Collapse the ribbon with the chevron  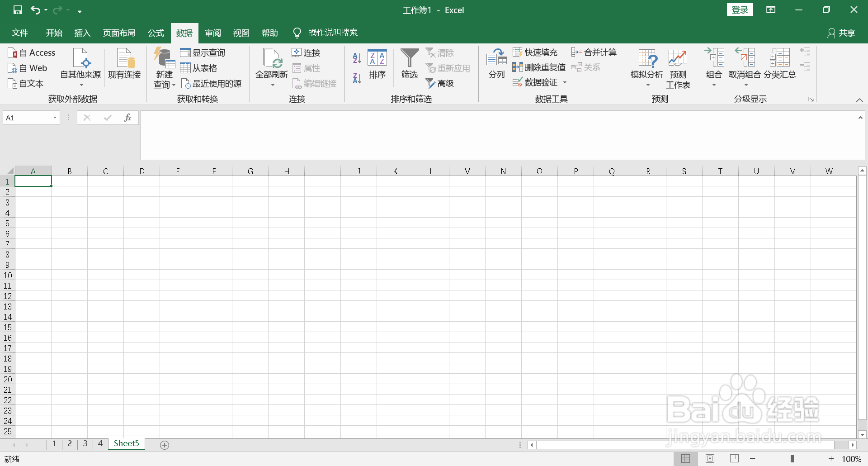point(859,100)
